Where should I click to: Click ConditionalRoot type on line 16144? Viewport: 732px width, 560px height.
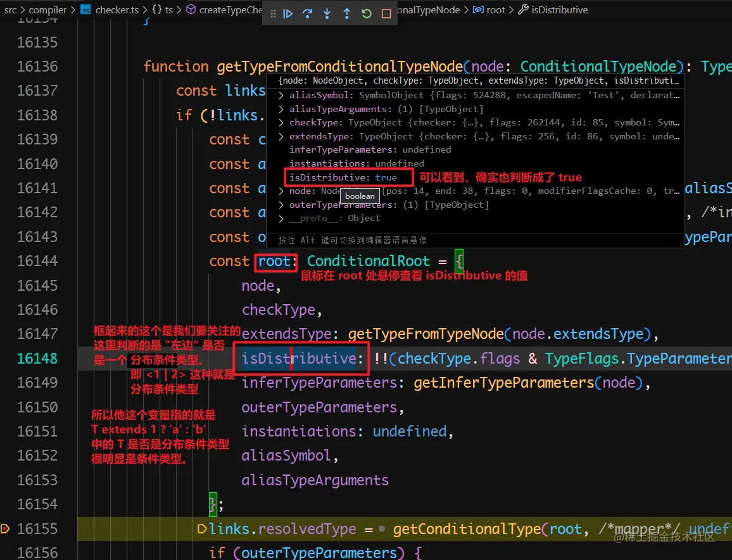pos(369,262)
